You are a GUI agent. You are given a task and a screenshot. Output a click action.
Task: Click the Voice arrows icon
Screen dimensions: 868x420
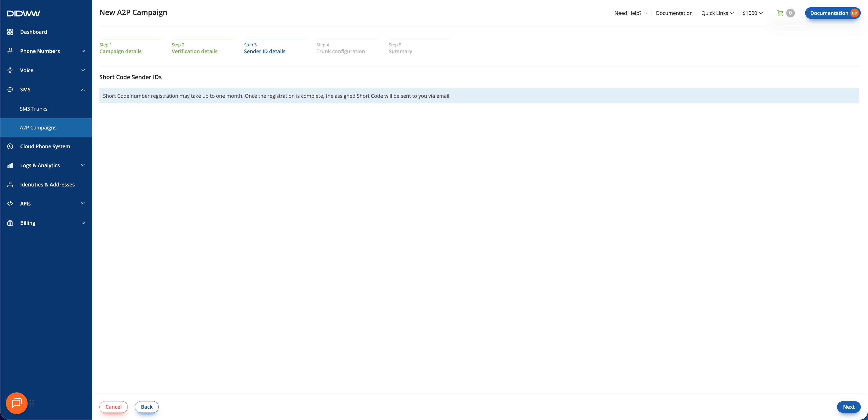tap(10, 70)
